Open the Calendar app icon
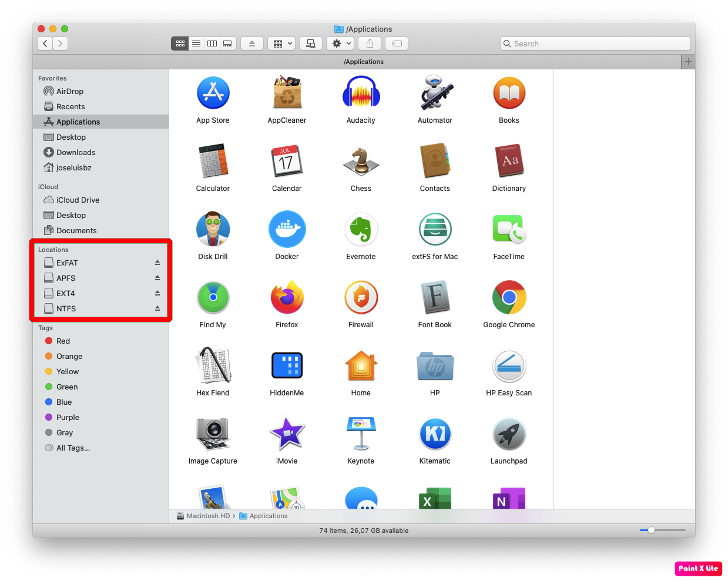 [287, 161]
